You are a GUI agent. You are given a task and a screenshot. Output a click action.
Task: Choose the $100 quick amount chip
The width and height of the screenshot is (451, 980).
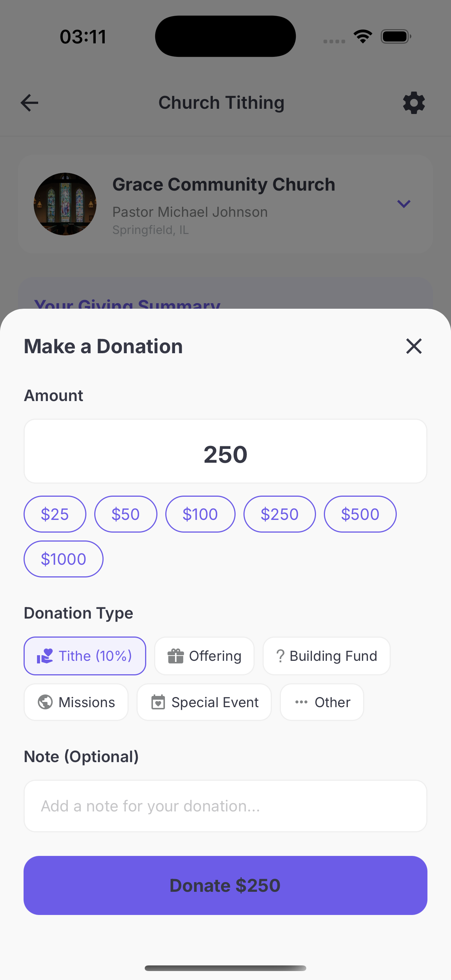coord(200,514)
